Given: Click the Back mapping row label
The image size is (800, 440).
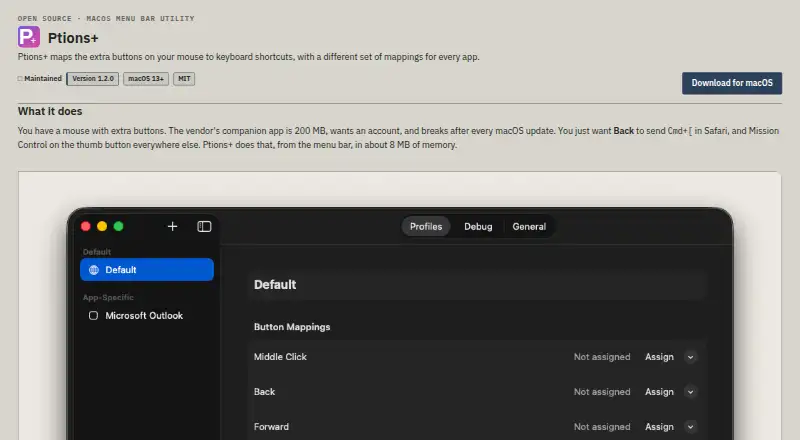Looking at the screenshot, I should pyautogui.click(x=264, y=392).
